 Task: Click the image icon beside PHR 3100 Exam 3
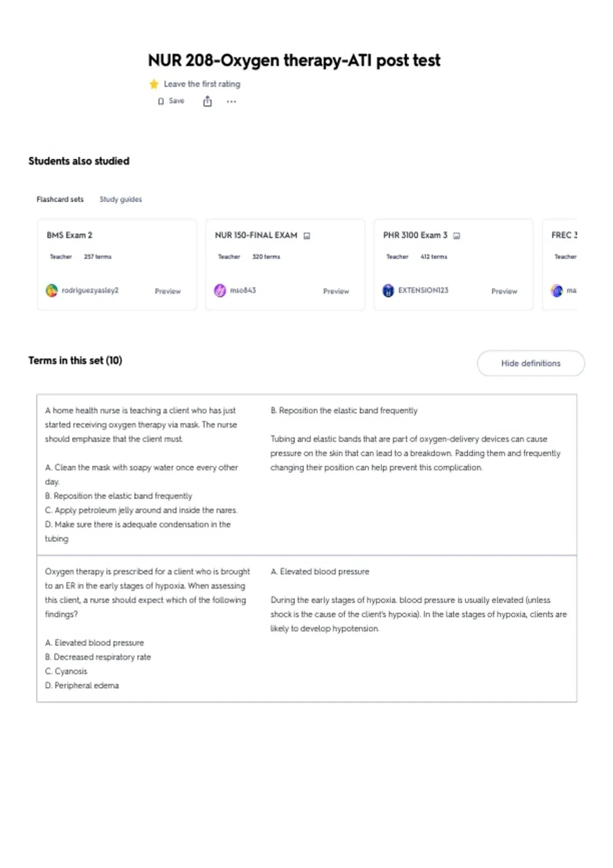tap(457, 236)
